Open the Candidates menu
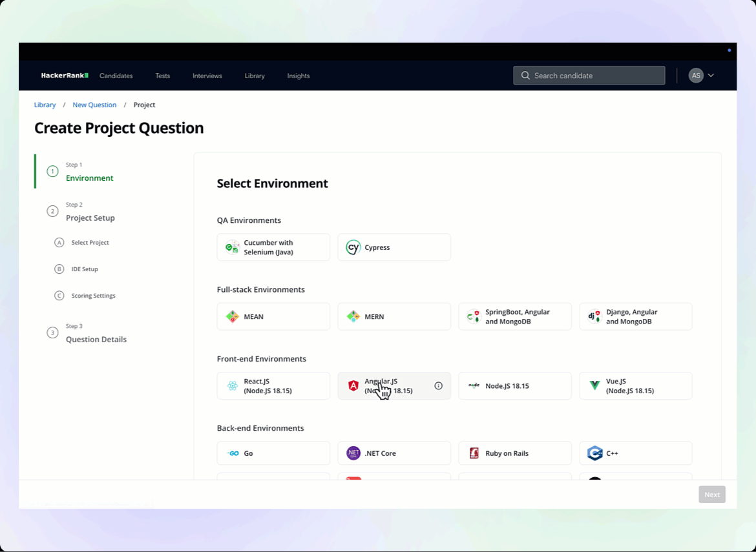The image size is (756, 552). point(116,76)
